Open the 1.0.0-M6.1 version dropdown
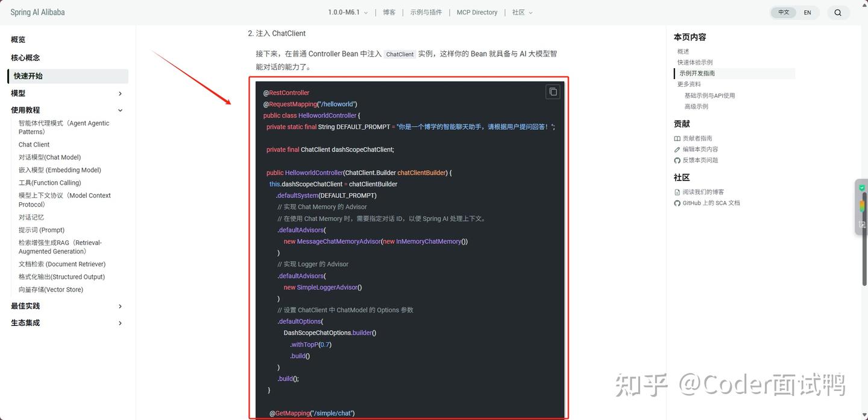 [348, 13]
